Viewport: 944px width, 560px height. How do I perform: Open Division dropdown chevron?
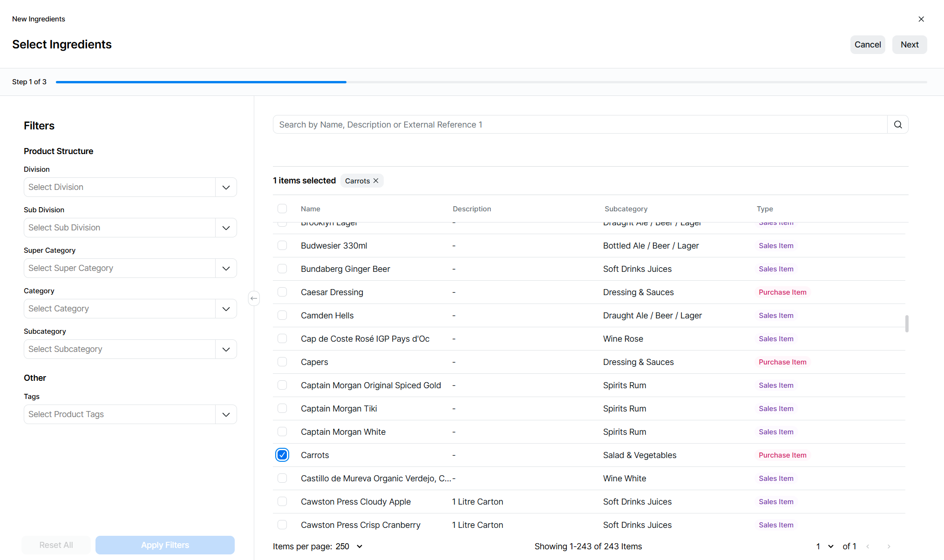[x=226, y=187]
